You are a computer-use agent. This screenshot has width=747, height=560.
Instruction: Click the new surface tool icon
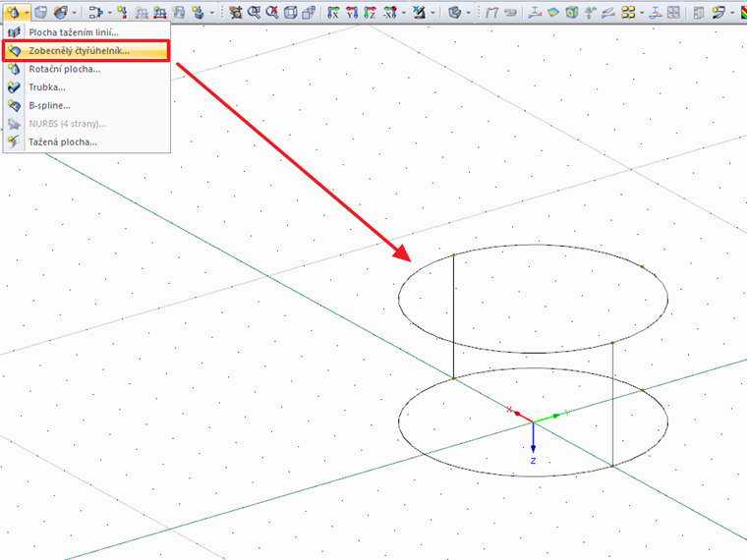13,12
